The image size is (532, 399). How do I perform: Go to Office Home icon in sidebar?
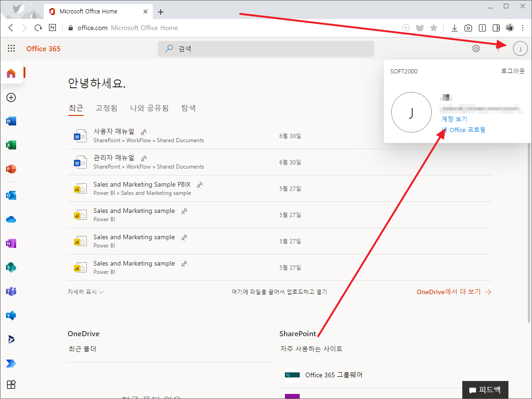(11, 73)
